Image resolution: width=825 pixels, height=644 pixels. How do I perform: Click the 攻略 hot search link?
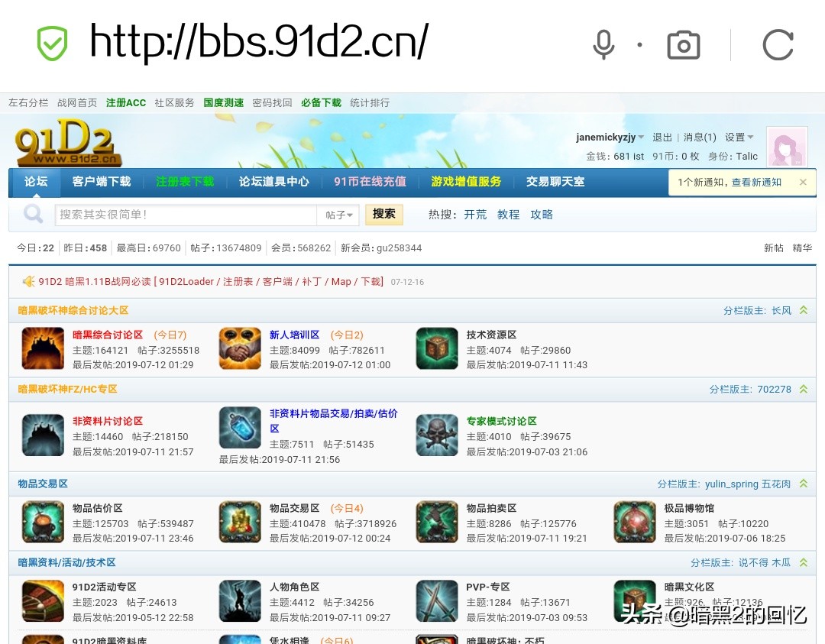coord(542,215)
